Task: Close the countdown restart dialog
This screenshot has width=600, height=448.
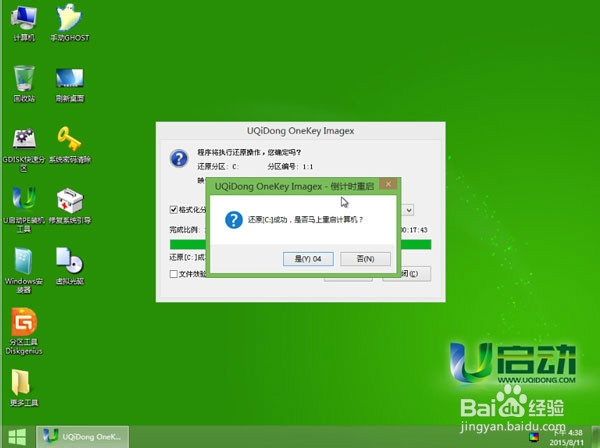Action: point(388,184)
